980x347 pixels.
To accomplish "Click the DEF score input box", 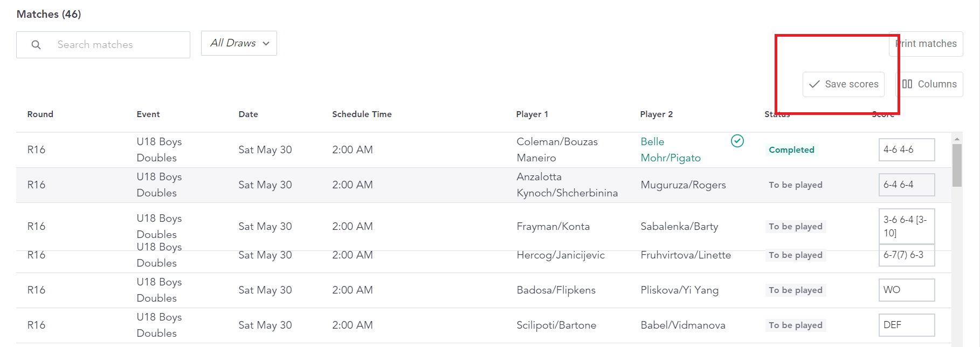I will tap(906, 325).
